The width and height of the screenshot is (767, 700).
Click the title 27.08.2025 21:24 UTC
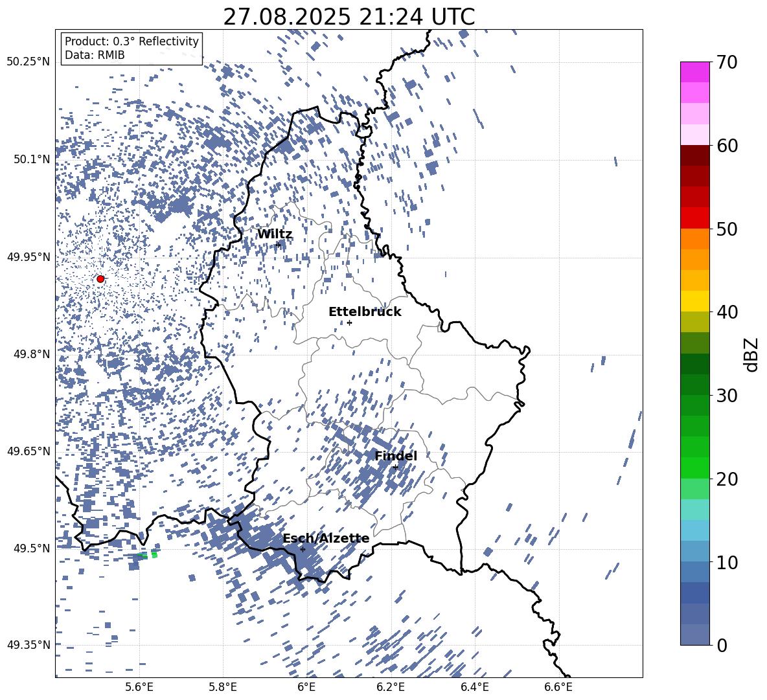tap(349, 17)
